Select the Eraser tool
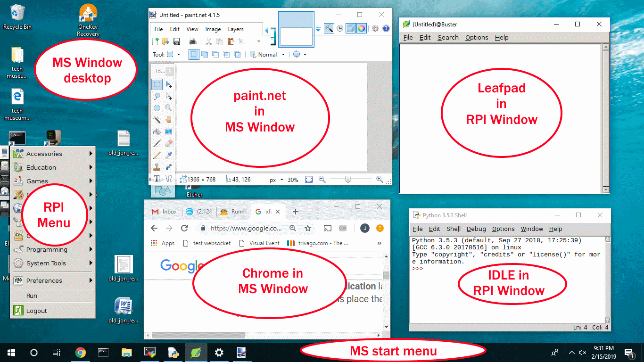Screen dimensions: 644x362 click(168, 143)
